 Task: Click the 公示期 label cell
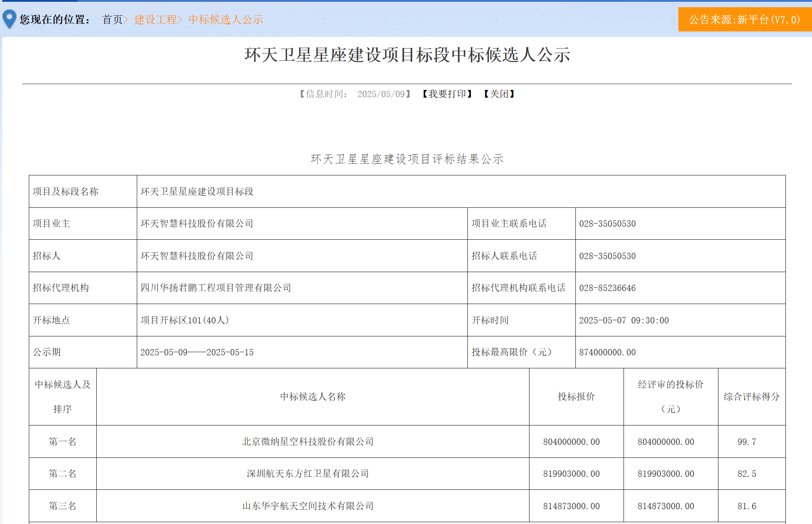[x=83, y=352]
